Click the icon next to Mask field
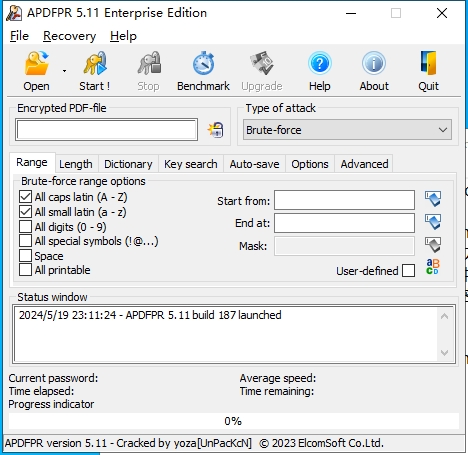 point(433,245)
